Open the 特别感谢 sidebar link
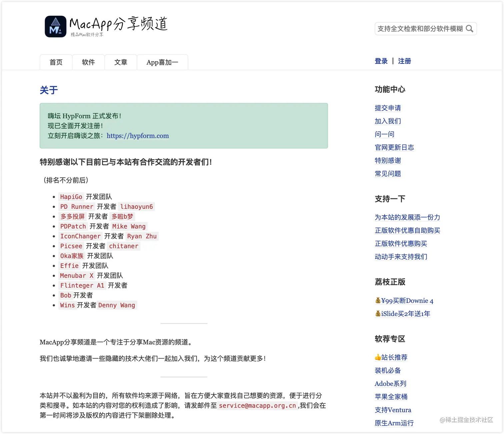 (388, 161)
